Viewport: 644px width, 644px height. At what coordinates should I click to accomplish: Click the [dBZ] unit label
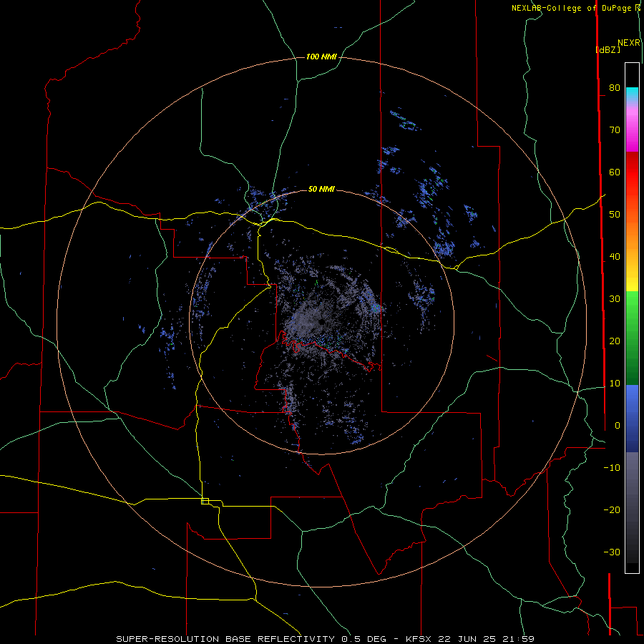coord(608,49)
